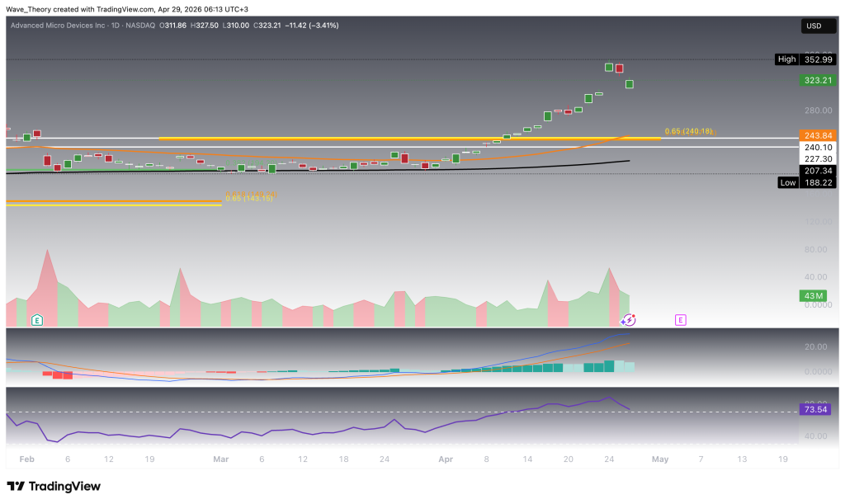Click the purple upcoming earnings 'E' marker

680,319
